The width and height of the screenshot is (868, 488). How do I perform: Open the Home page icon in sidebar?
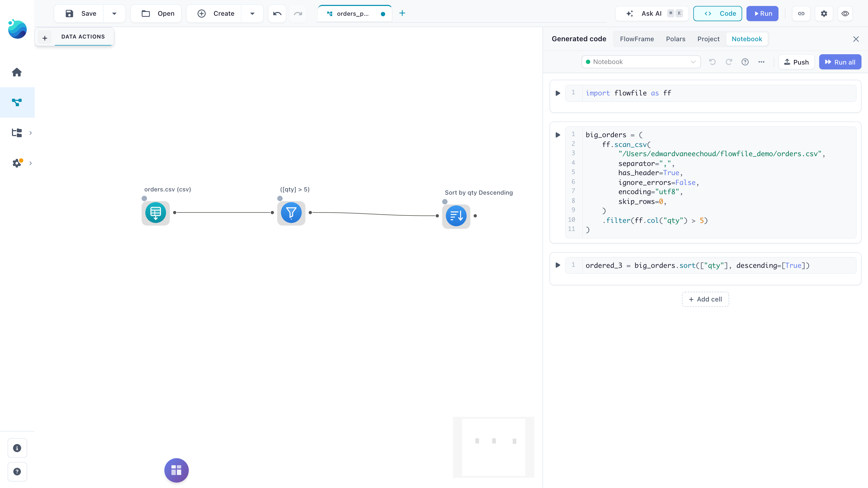tap(17, 72)
